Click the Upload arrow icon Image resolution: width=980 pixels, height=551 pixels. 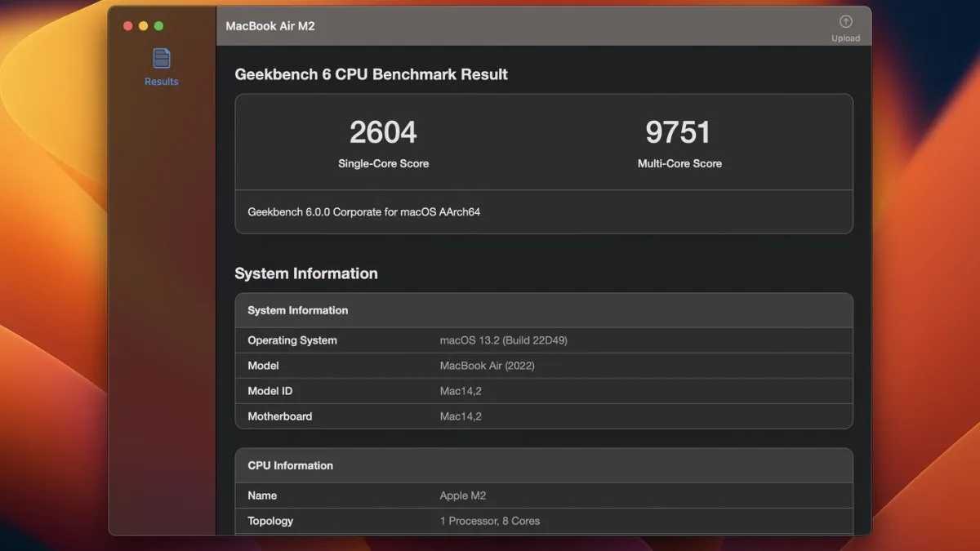point(845,22)
